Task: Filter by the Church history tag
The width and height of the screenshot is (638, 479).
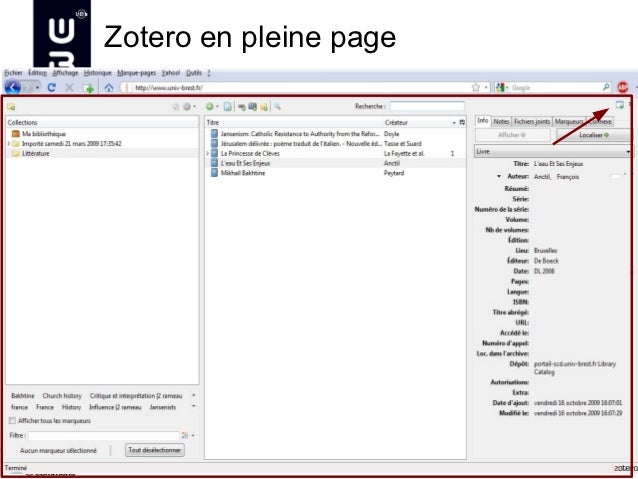Action: point(62,396)
